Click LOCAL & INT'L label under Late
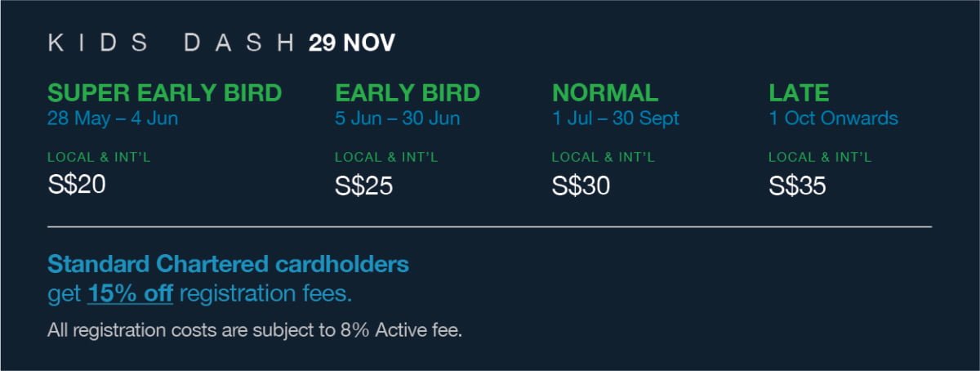 point(821,158)
